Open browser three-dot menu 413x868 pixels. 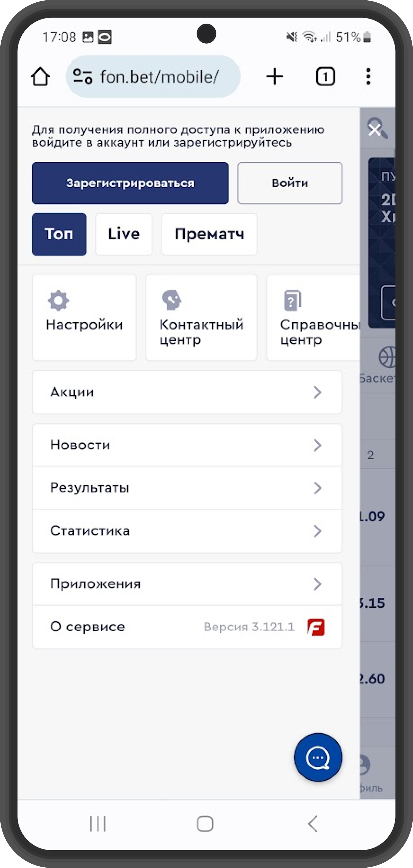coord(368,77)
